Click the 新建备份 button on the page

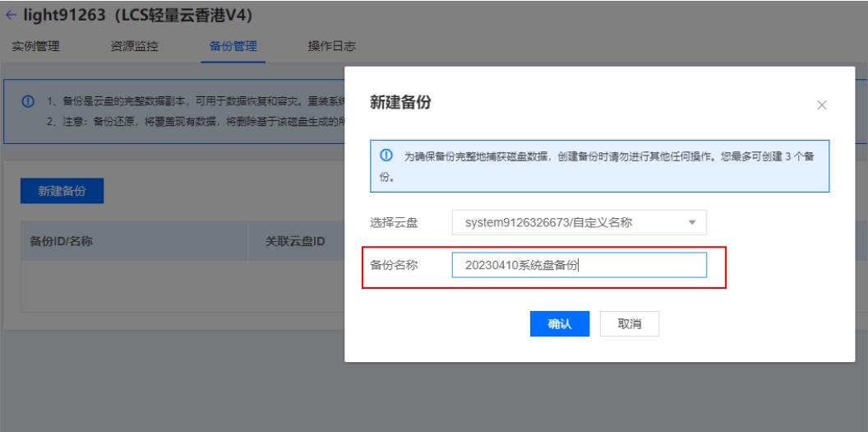pyautogui.click(x=62, y=191)
